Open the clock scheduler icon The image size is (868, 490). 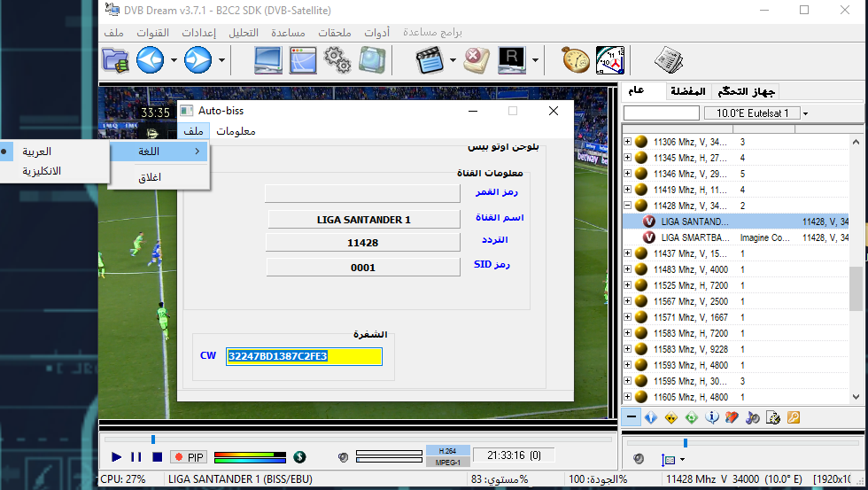point(610,59)
